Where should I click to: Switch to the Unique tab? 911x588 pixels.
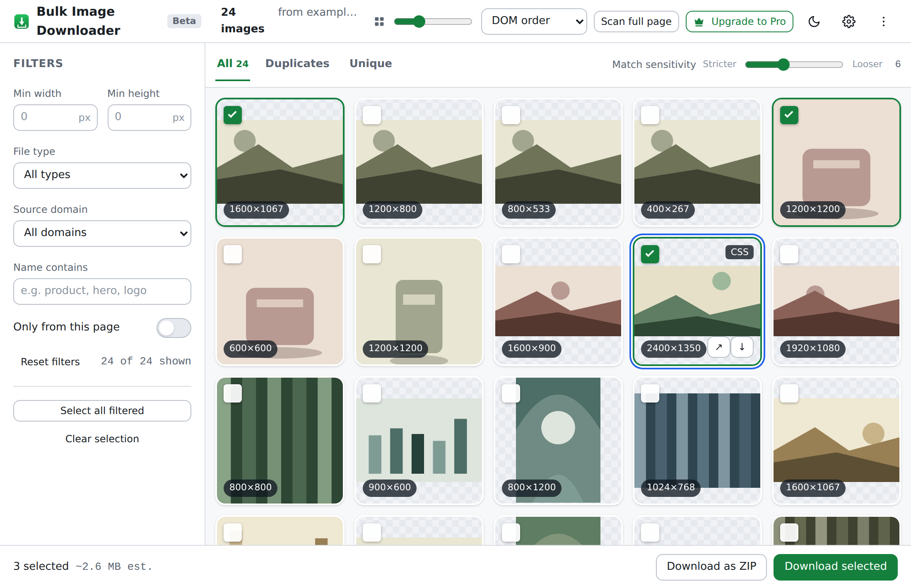371,63
